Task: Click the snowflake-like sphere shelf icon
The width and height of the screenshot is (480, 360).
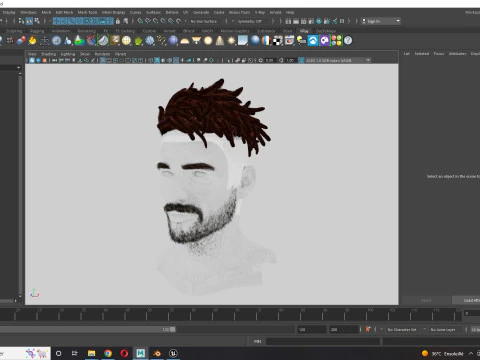Action: click(x=150, y=41)
